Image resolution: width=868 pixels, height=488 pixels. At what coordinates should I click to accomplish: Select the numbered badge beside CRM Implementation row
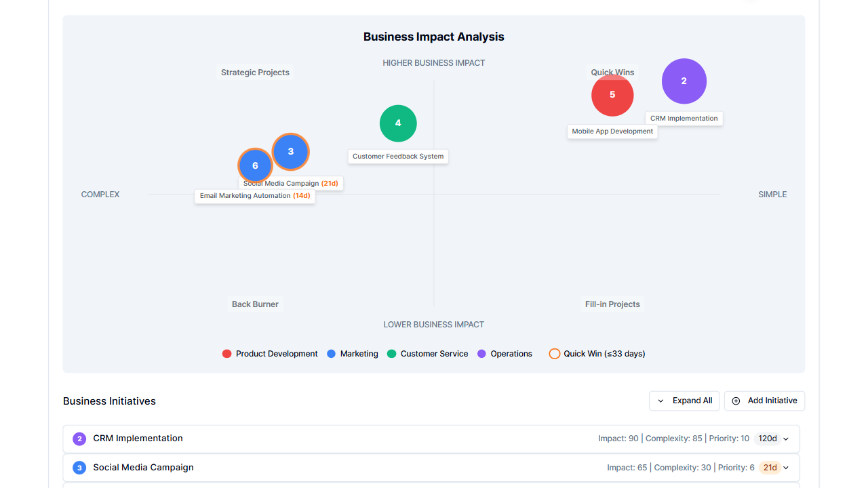tap(79, 439)
